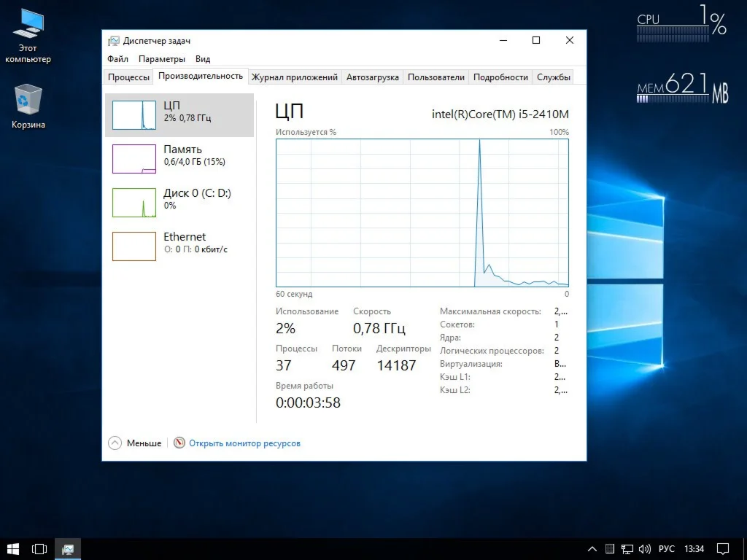Collapse view with the Меньше arrow
Viewport: 747px width, 560px height.
point(115,443)
